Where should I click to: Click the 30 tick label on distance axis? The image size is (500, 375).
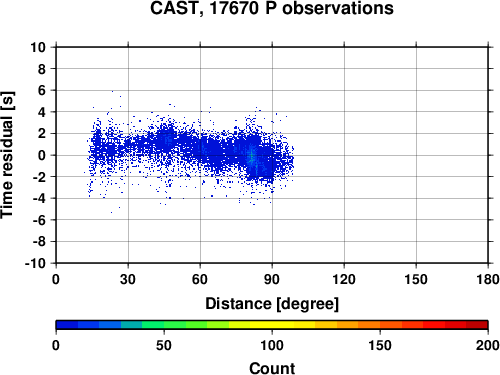pyautogui.click(x=128, y=279)
